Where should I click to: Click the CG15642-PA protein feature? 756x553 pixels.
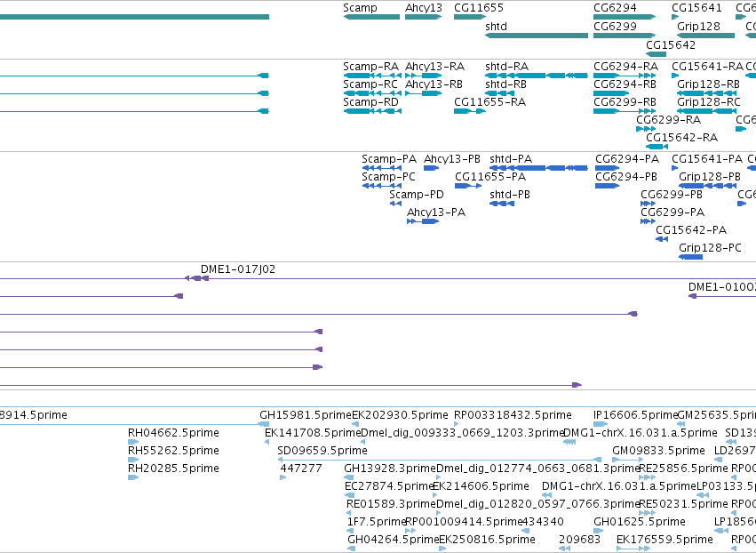pyautogui.click(x=662, y=239)
